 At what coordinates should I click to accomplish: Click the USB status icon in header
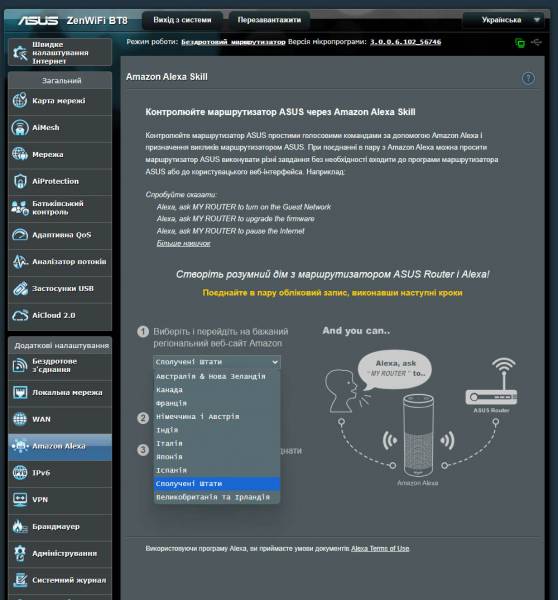coord(536,42)
